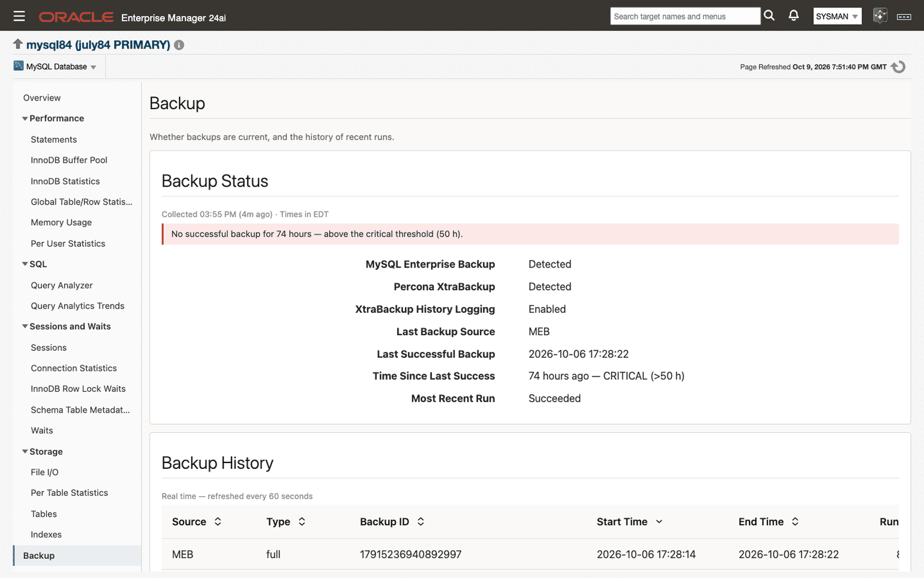
Task: Open the AI assistant sparkle icon
Action: [x=880, y=16]
